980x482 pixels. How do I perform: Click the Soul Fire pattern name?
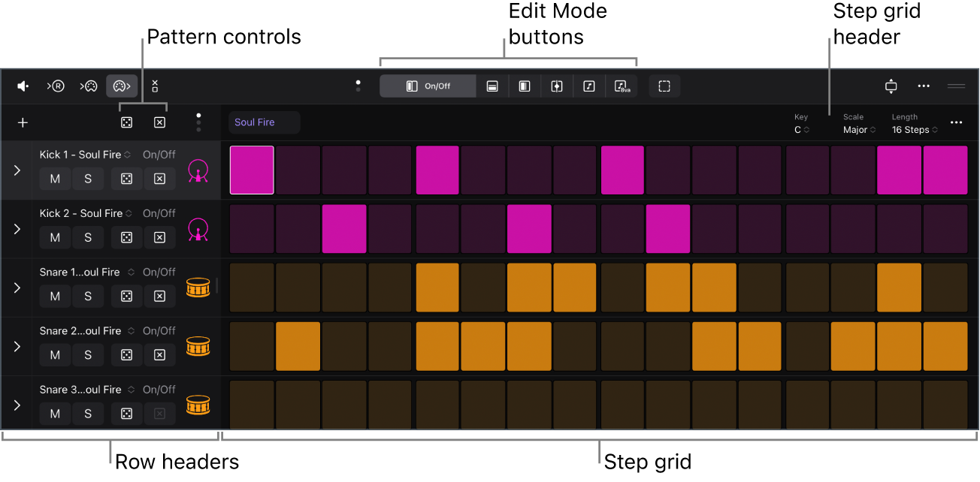264,122
